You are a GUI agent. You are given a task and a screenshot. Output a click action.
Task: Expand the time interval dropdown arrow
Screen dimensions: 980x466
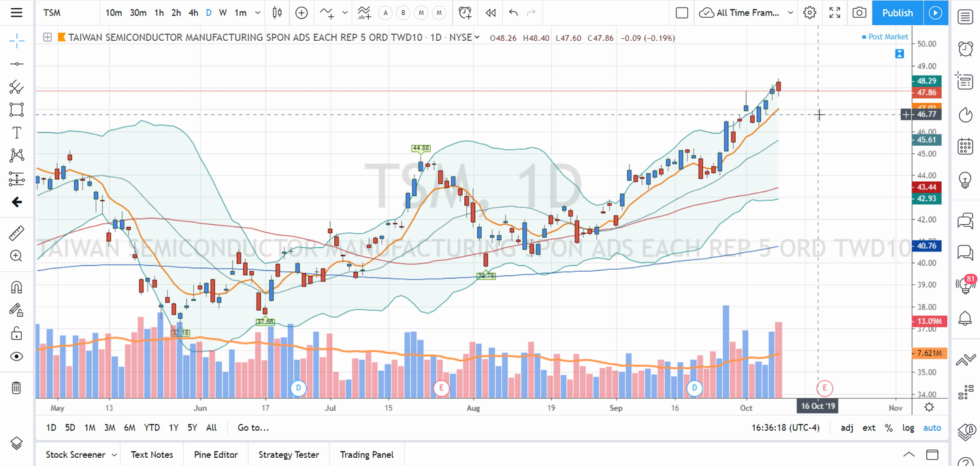point(257,12)
